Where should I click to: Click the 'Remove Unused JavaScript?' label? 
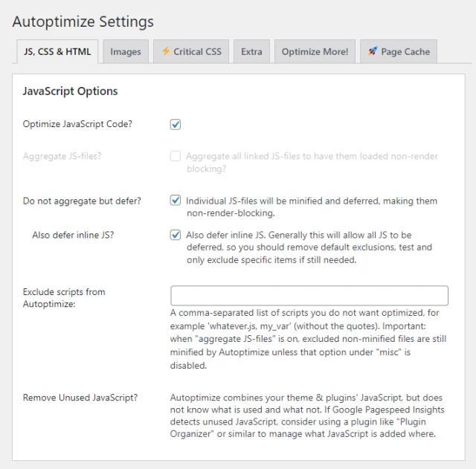[x=80, y=398]
